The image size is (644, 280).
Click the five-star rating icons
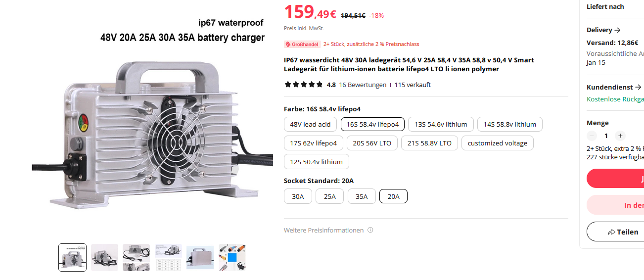(x=304, y=85)
